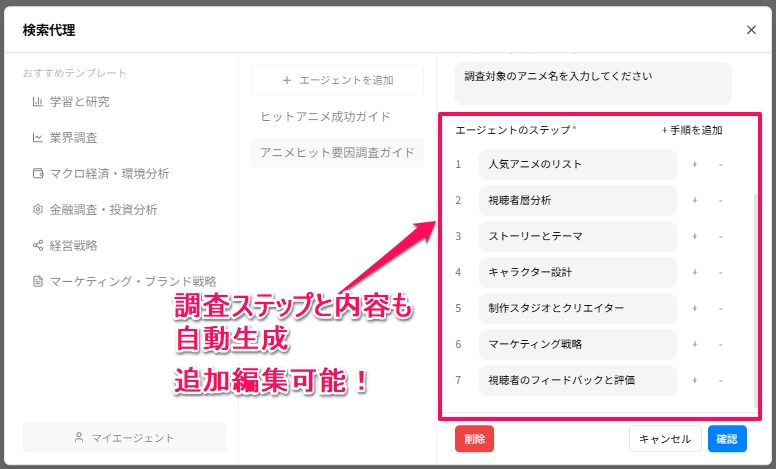Click the person icon in マイエージェント
The image size is (776, 469).
(x=79, y=437)
